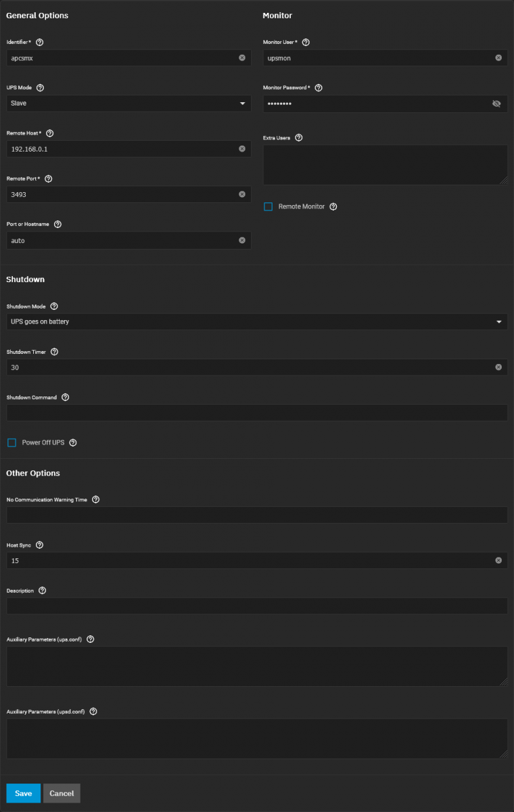This screenshot has height=812, width=514.
Task: Expand the Shutdown Mode dropdown
Action: pyautogui.click(x=257, y=321)
